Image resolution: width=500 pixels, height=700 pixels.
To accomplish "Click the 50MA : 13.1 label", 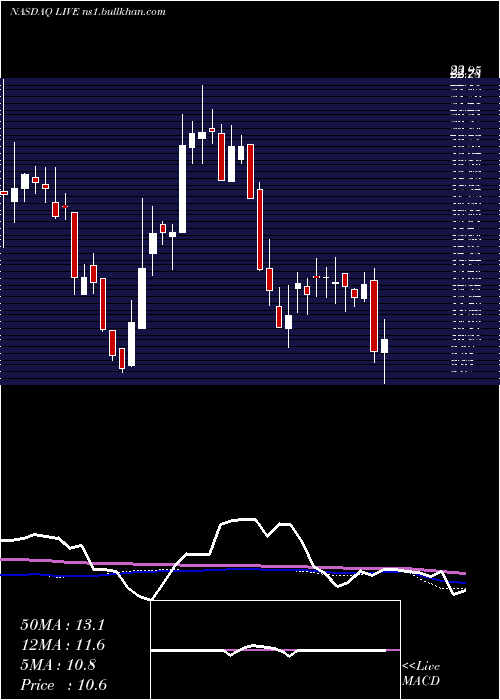I will pyautogui.click(x=62, y=625).
